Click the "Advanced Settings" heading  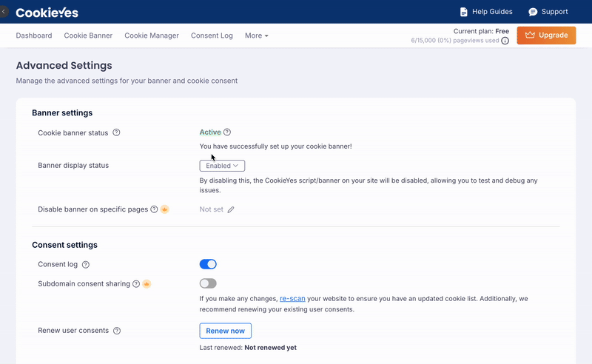(64, 65)
